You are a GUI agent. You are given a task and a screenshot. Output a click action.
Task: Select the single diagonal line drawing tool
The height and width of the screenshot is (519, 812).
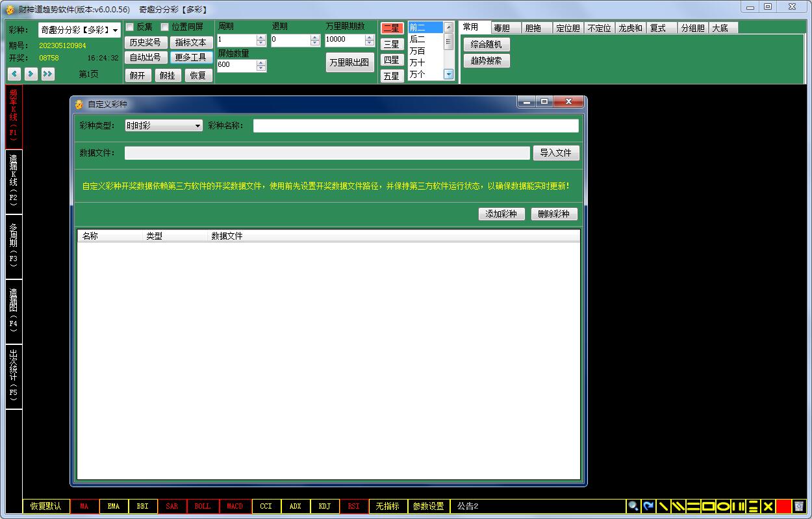point(663,506)
